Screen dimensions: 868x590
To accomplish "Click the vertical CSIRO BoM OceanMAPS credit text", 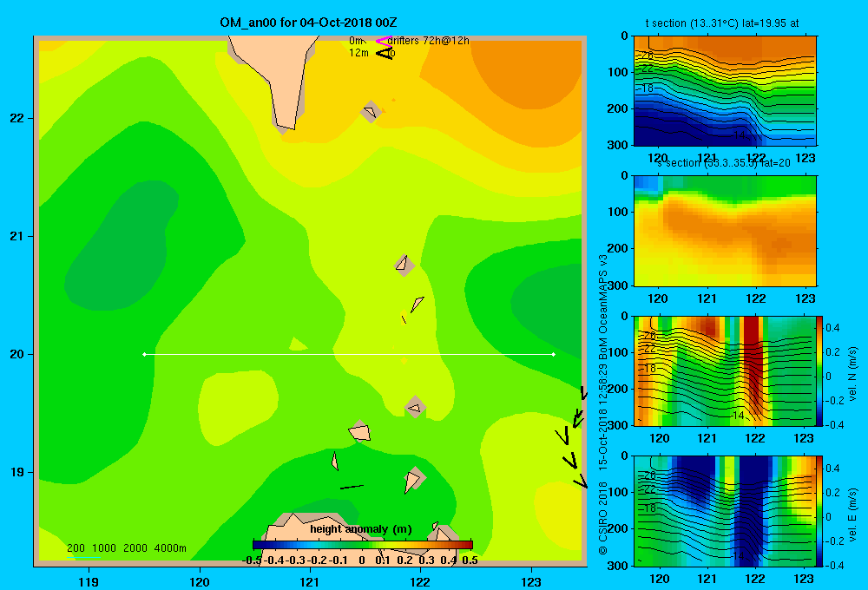I will coord(603,404).
